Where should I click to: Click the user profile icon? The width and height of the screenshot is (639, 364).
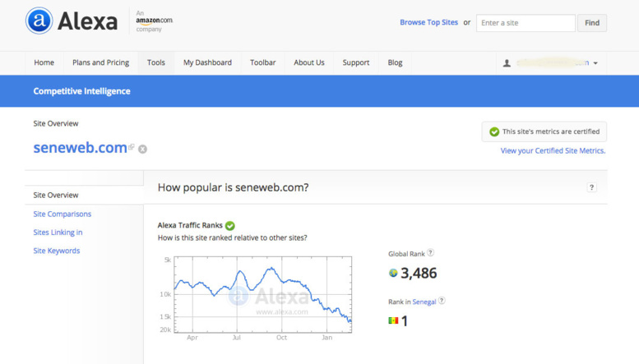[x=507, y=62]
